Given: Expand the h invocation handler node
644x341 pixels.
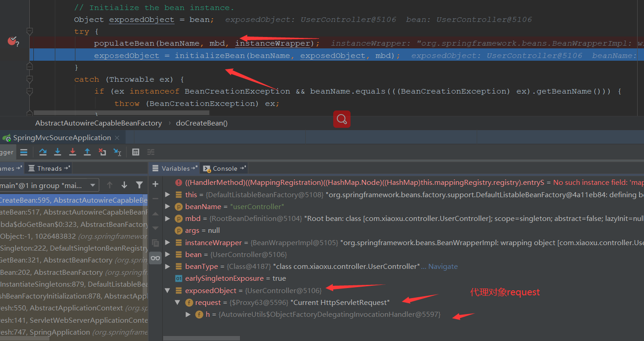Looking at the screenshot, I should [x=188, y=314].
